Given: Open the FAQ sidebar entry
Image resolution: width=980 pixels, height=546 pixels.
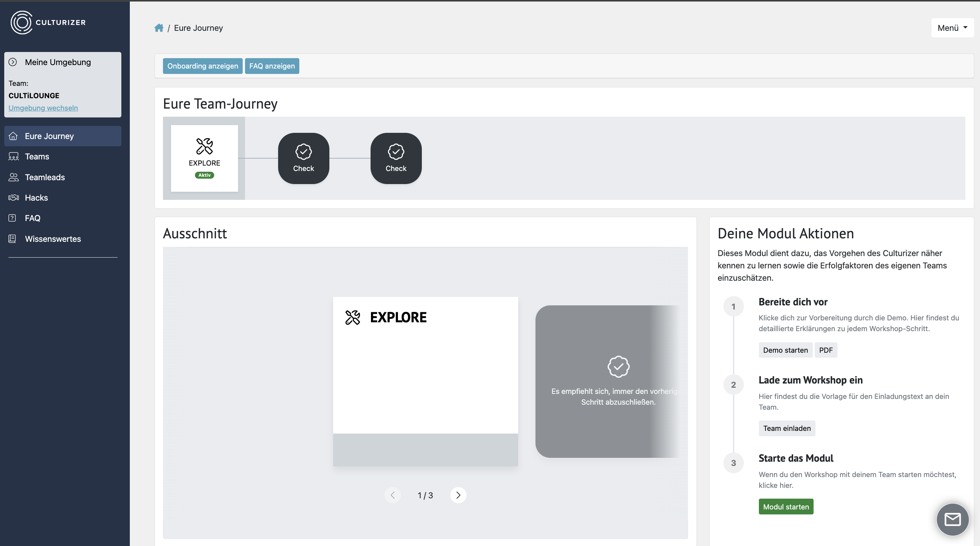Looking at the screenshot, I should pyautogui.click(x=32, y=218).
